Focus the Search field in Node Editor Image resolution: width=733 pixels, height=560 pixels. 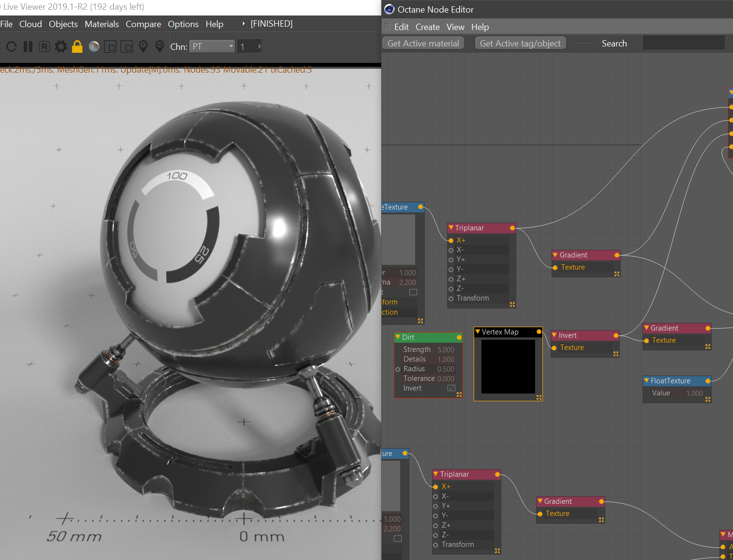(x=684, y=44)
